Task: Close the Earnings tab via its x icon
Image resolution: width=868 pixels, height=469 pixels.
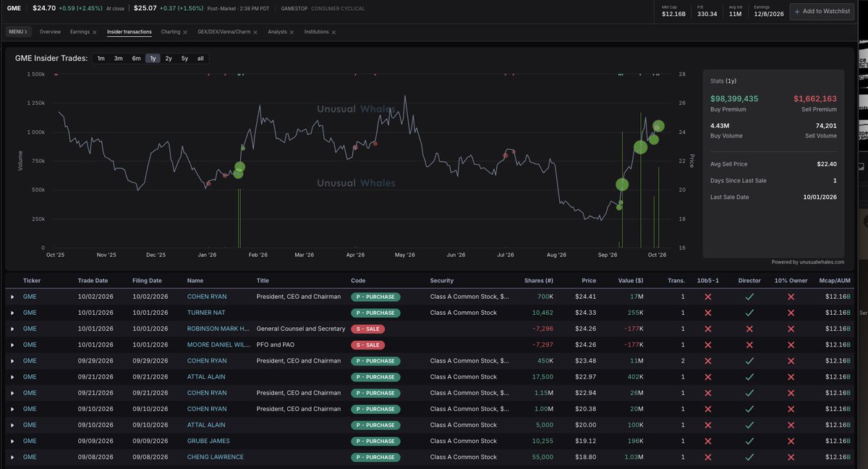Action: [94, 33]
